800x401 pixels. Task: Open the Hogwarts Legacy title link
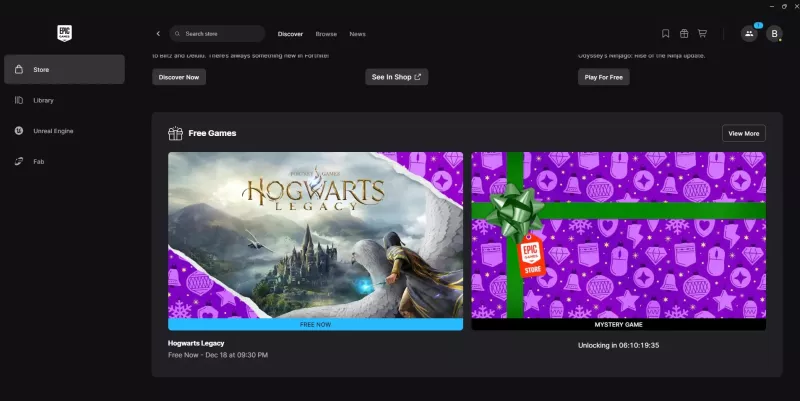(196, 343)
